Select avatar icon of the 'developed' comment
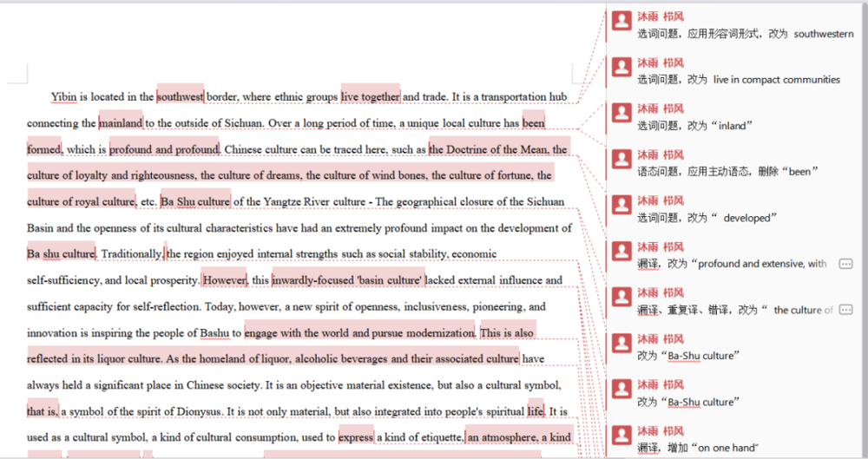868x459 pixels. click(621, 205)
